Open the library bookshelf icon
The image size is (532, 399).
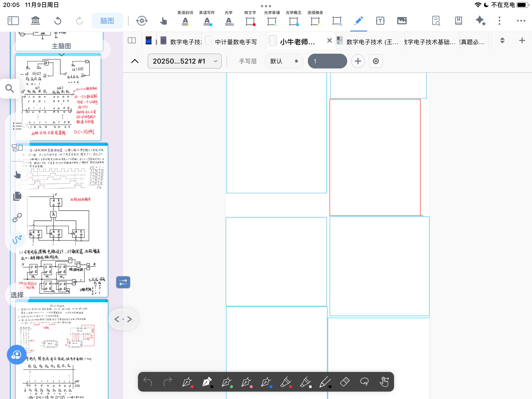[x=35, y=21]
